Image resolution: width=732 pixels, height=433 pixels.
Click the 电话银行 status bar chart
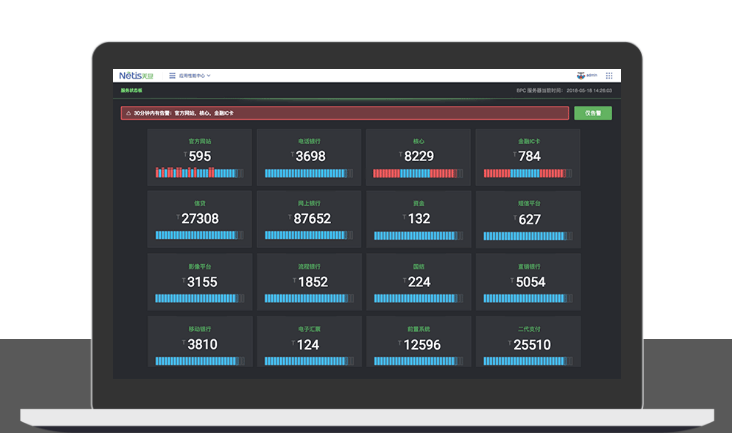309,173
